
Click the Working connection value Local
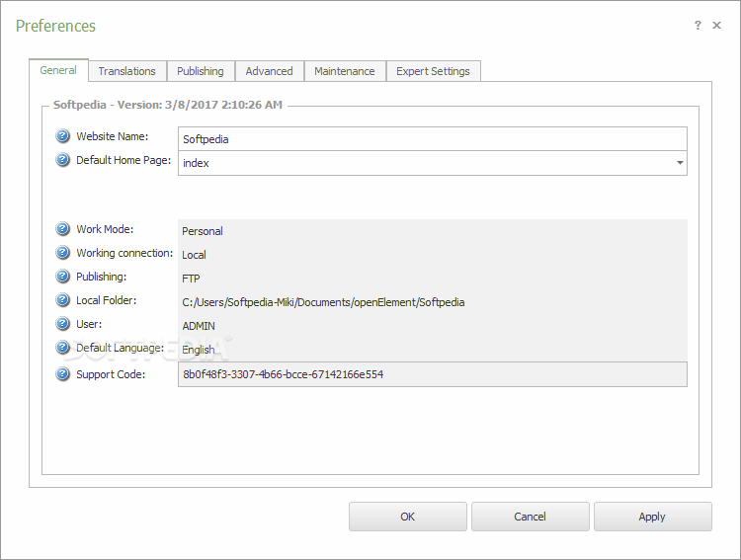click(x=194, y=255)
